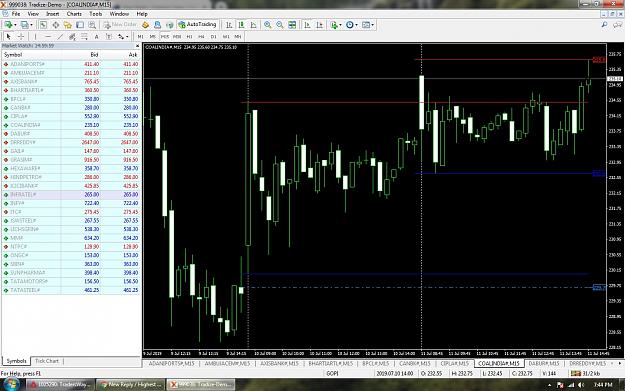The width and height of the screenshot is (625, 391).
Task: Toggle the Terminal window icon
Action: coord(80,25)
